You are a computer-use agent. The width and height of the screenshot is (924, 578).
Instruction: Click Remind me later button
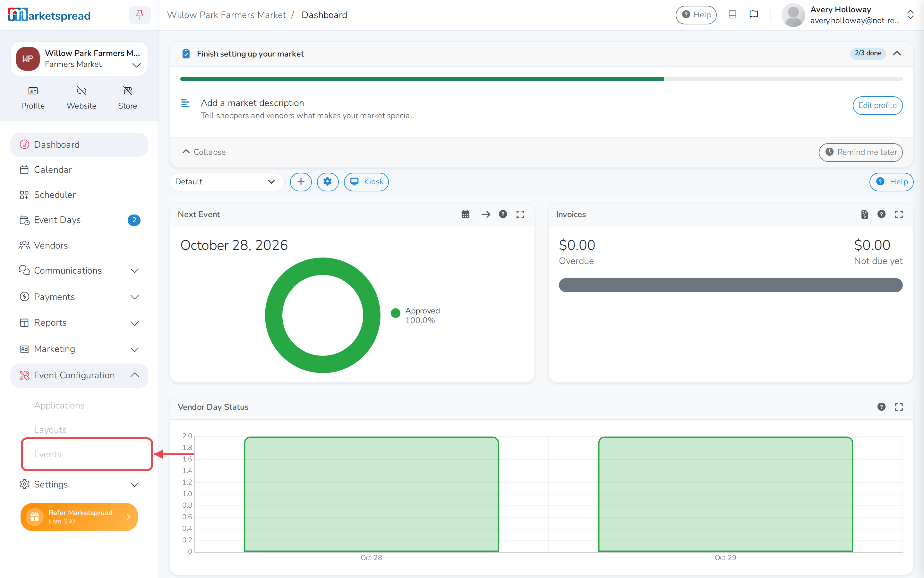(x=860, y=152)
